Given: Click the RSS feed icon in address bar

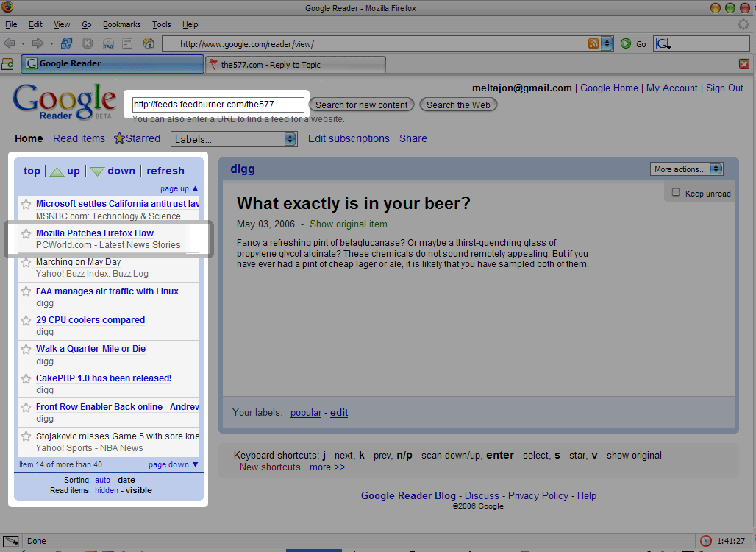Looking at the screenshot, I should point(593,44).
